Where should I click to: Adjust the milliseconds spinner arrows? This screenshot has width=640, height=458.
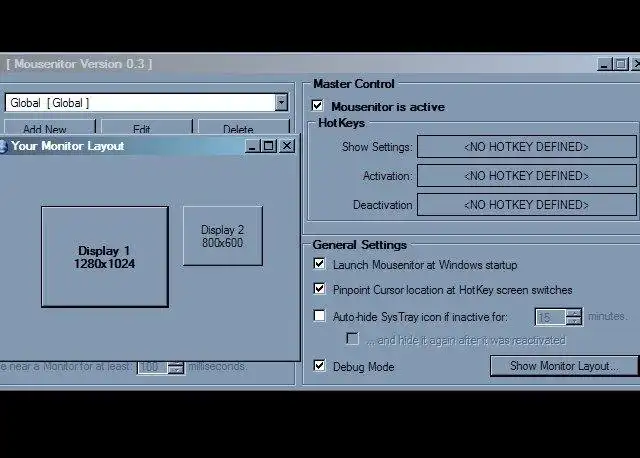tap(176, 367)
